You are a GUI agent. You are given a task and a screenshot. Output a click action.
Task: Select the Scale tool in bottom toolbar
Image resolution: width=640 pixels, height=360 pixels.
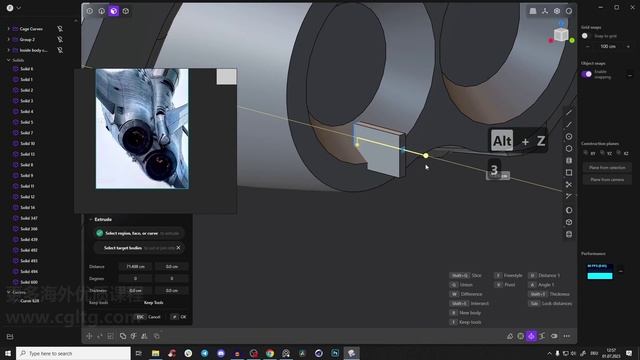tap(110, 336)
